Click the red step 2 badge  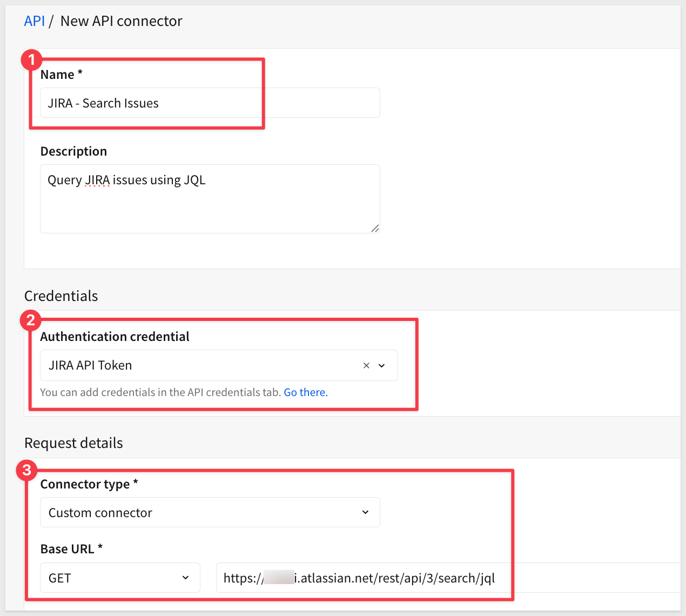pyautogui.click(x=30, y=320)
